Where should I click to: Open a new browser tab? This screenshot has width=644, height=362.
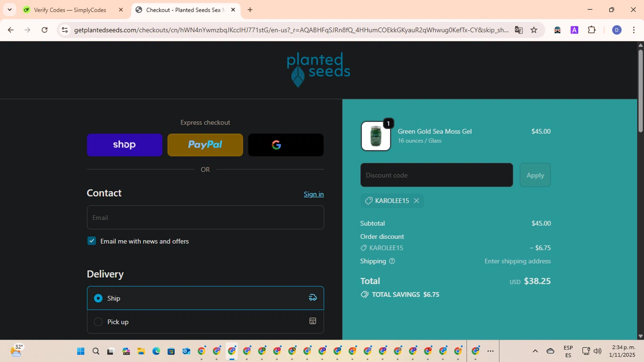[250, 10]
